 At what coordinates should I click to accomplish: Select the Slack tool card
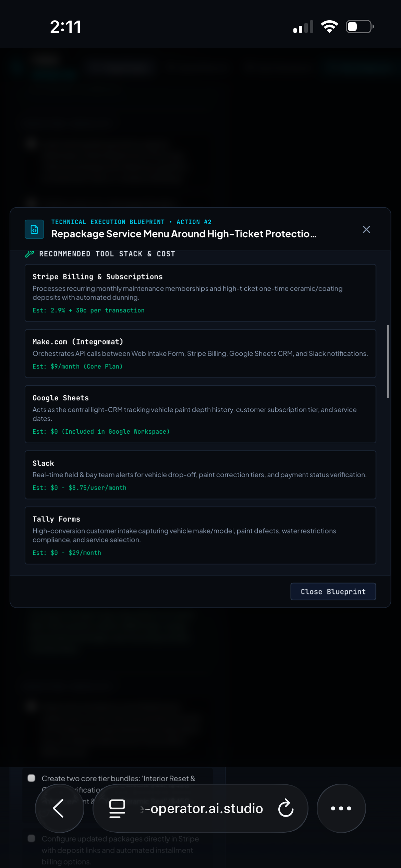(x=200, y=475)
